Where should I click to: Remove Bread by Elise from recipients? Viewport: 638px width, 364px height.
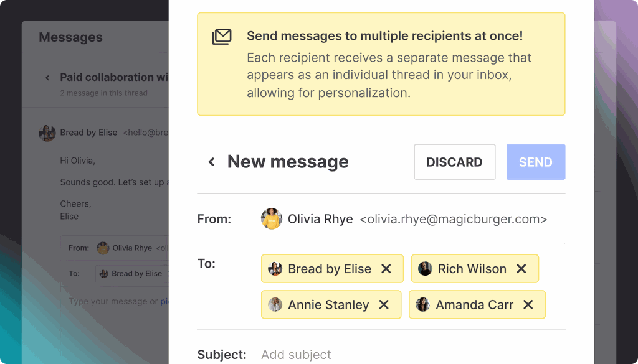coord(386,269)
